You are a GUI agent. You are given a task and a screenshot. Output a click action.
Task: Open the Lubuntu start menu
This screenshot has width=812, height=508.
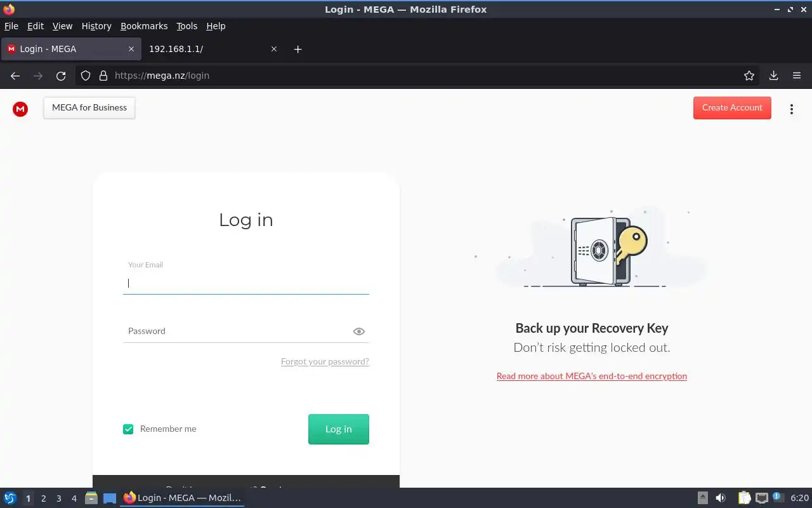pyautogui.click(x=10, y=498)
